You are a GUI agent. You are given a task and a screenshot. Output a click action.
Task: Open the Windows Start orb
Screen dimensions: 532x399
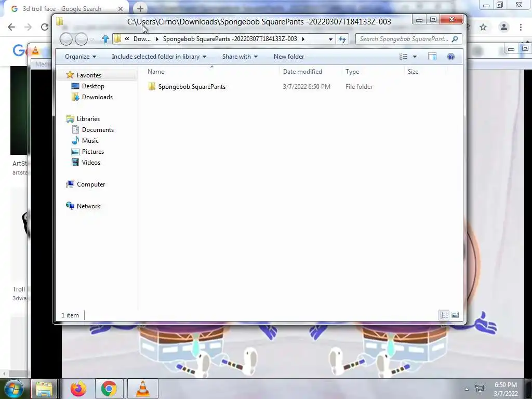(13, 389)
